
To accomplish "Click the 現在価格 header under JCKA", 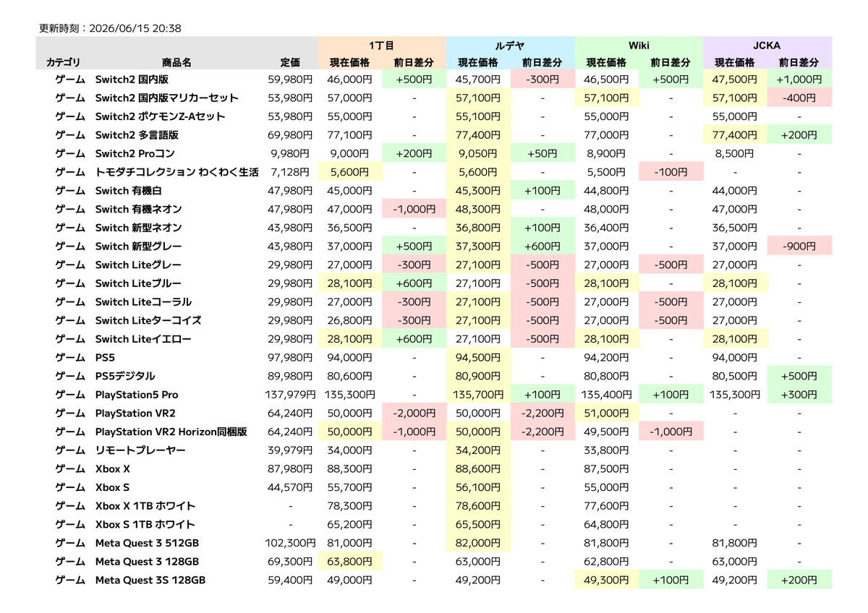I will pyautogui.click(x=735, y=63).
